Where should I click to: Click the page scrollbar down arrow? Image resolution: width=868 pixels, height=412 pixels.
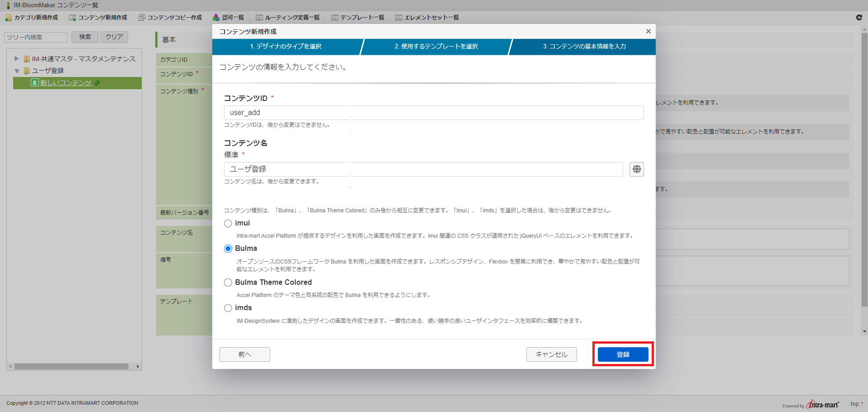coord(864,331)
